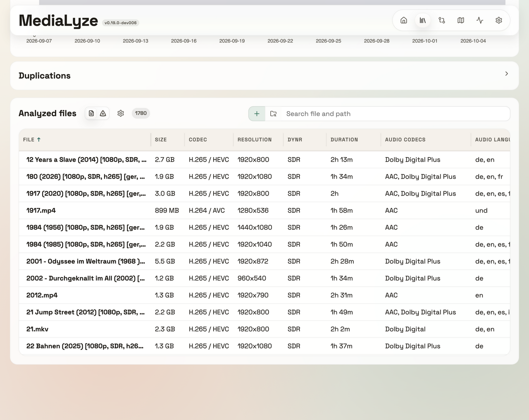The width and height of the screenshot is (529, 420).
Task: Select the '180 (2026)' file row
Action: (x=264, y=177)
